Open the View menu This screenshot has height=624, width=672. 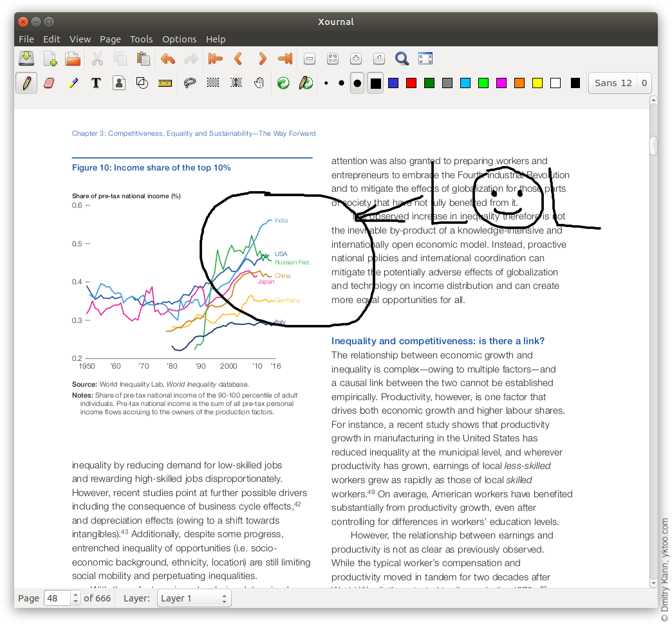[x=80, y=39]
